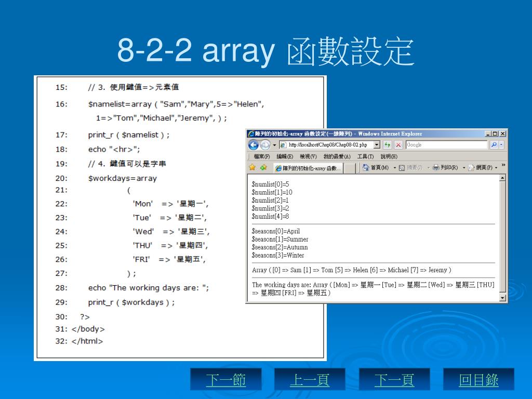Follow the 下一頁 link
532x399 pixels.
pyautogui.click(x=395, y=380)
